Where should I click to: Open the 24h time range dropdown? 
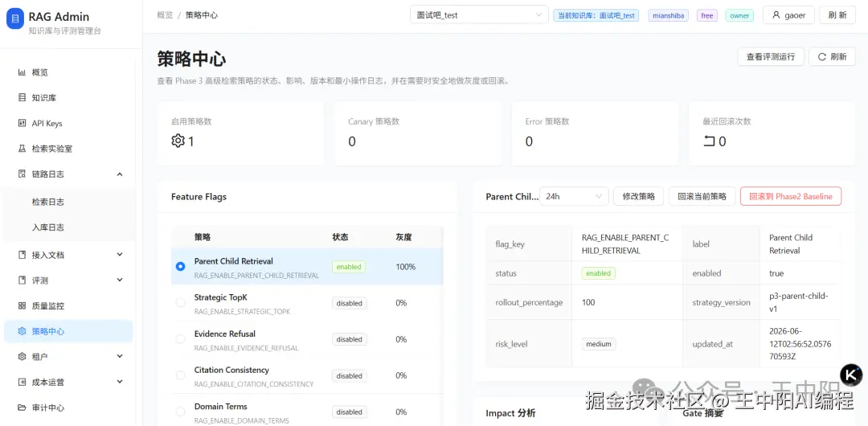click(x=574, y=196)
